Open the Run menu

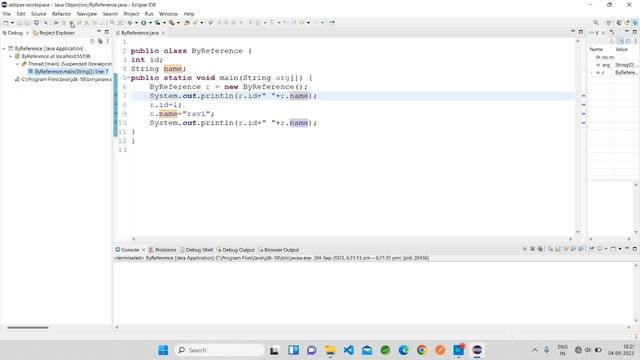[x=149, y=14]
